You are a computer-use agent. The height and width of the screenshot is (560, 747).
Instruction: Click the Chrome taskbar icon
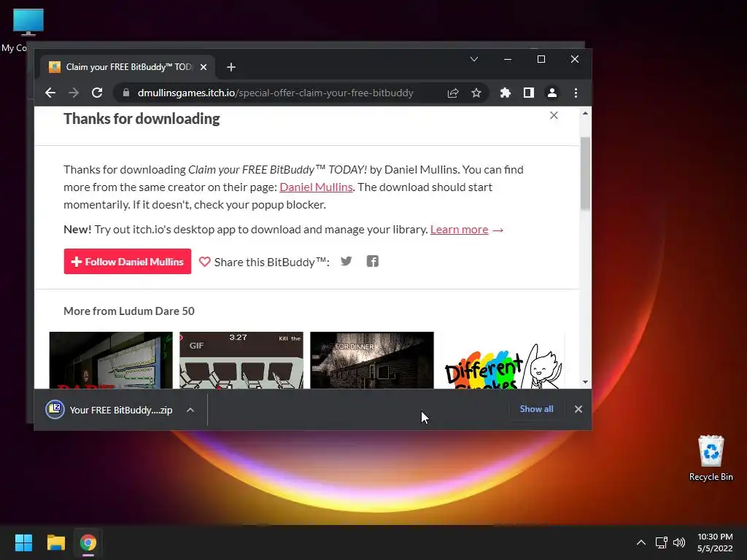click(x=88, y=542)
